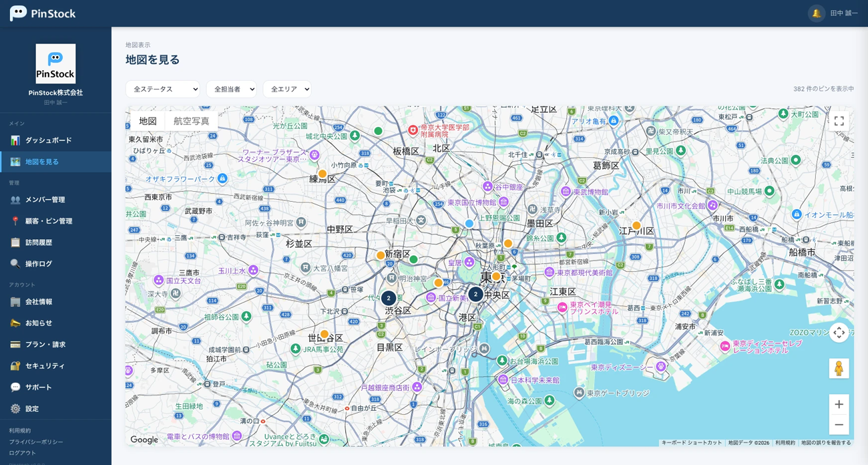Click 地図の誤りを報告する link
868x465 pixels.
click(x=826, y=443)
